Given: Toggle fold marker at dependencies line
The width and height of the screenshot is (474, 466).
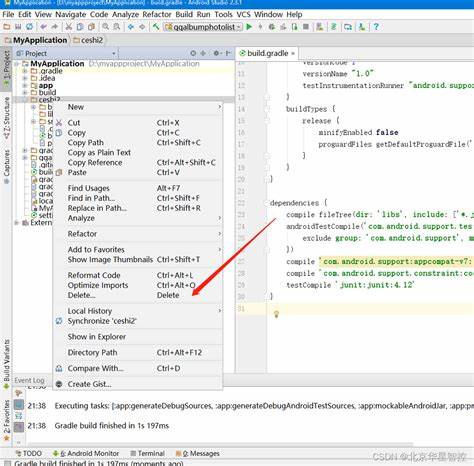Looking at the screenshot, I should (x=267, y=203).
